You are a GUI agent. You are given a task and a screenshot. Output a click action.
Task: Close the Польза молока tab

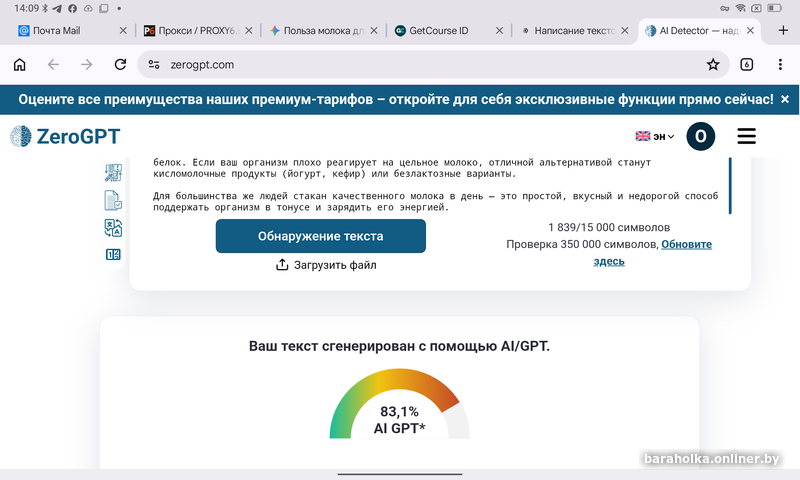374,31
